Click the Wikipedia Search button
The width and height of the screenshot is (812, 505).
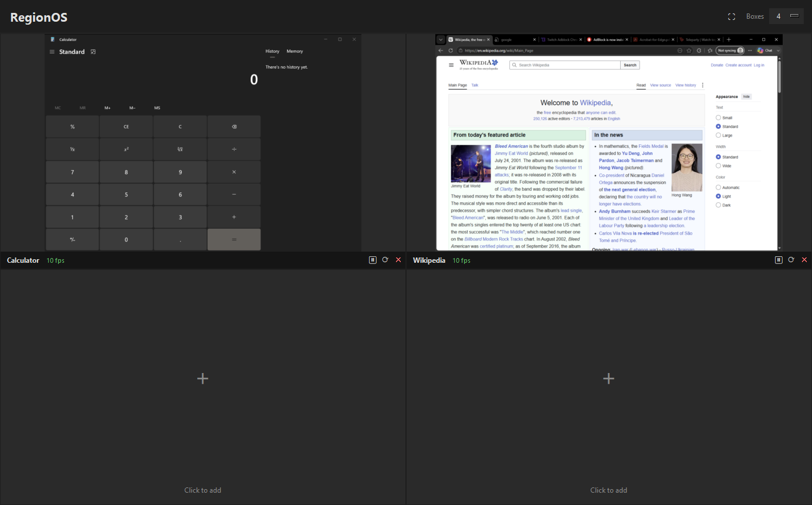(x=630, y=65)
